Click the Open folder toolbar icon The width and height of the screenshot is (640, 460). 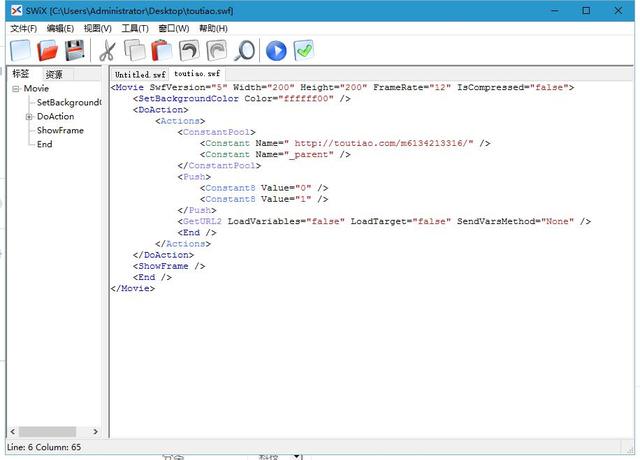tap(47, 50)
